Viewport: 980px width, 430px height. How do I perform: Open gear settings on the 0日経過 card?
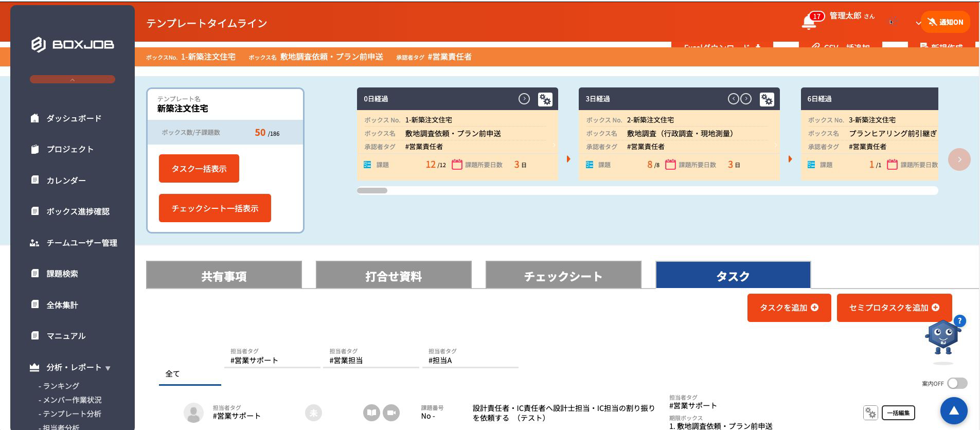(x=545, y=99)
